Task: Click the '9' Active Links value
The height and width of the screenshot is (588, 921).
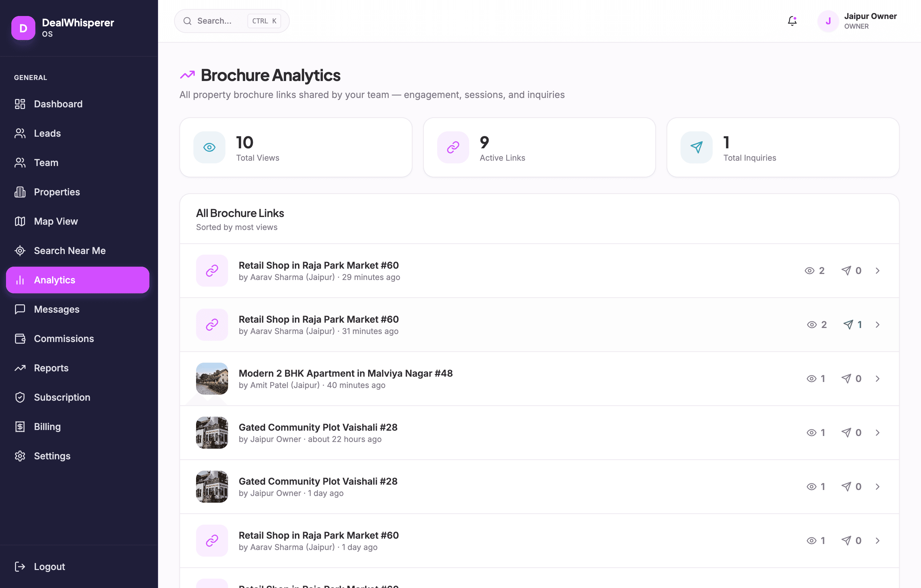Action: click(x=484, y=143)
